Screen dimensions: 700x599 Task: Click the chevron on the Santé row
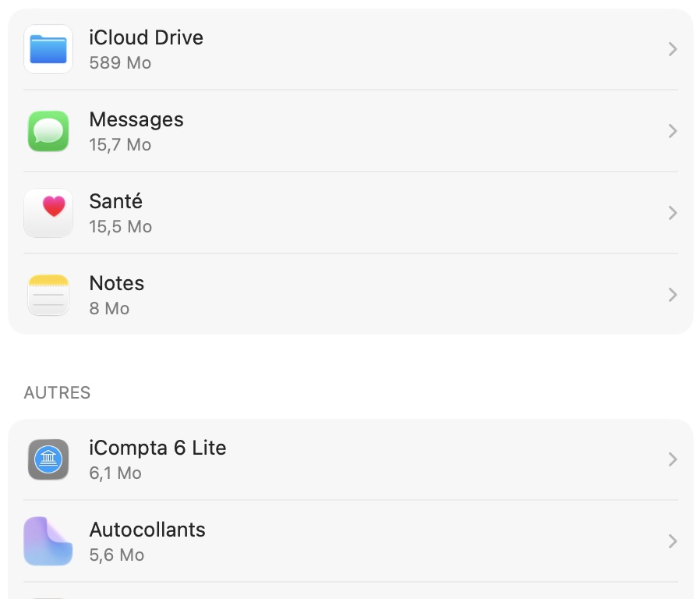[673, 213]
